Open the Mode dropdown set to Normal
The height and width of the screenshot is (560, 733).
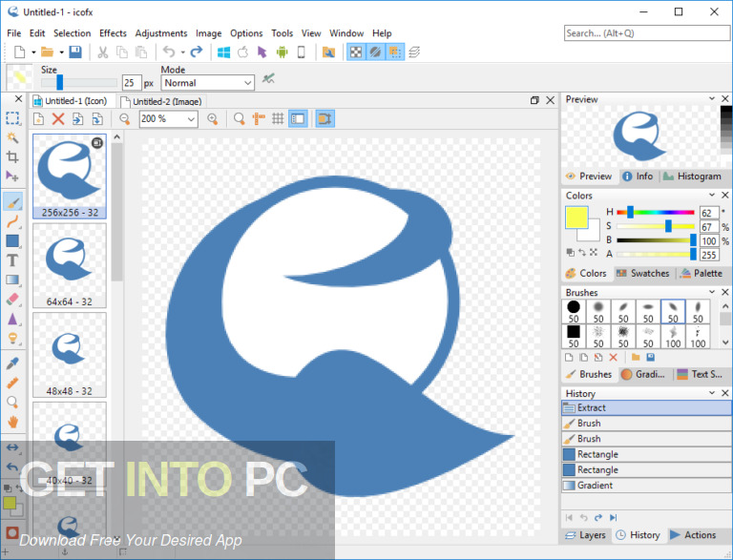[207, 83]
